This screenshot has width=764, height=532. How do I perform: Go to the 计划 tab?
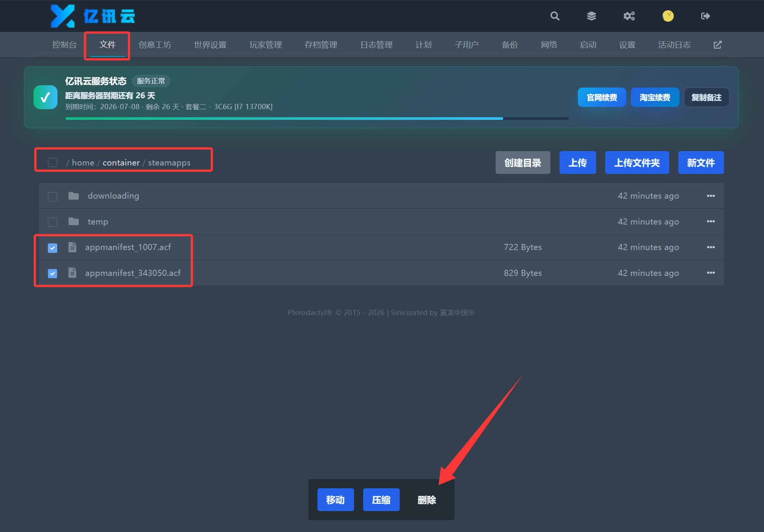(423, 45)
